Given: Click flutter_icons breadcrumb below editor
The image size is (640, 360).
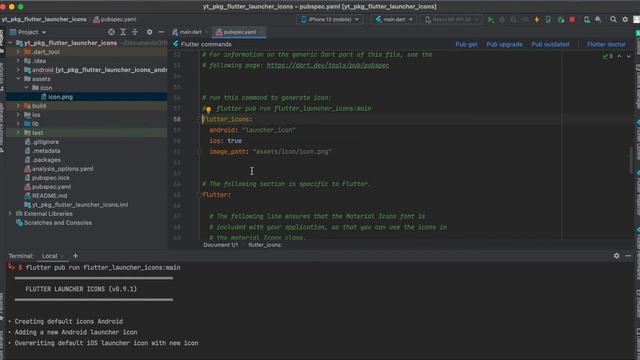Looking at the screenshot, I should click(264, 245).
